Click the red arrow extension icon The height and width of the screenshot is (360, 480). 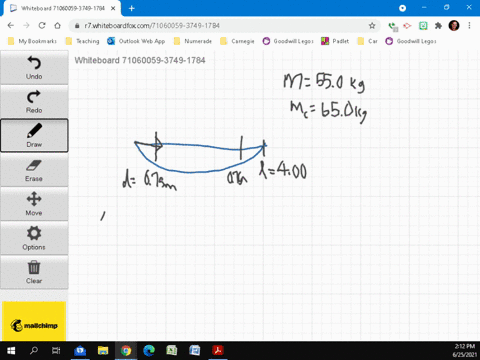pyautogui.click(x=407, y=26)
